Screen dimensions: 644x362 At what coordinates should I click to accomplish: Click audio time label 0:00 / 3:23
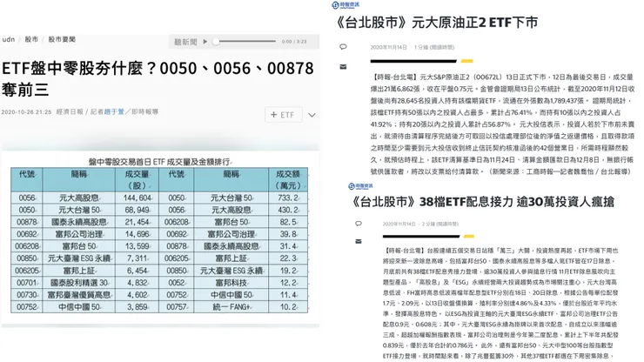[x=294, y=42]
